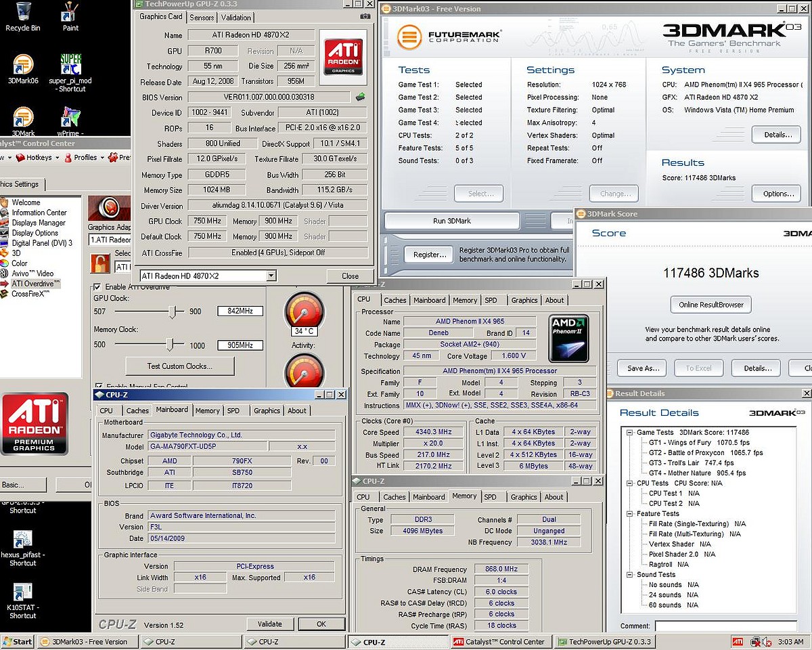
Task: Click the ATI Radeon Premium Graphics logo
Action: click(35, 424)
